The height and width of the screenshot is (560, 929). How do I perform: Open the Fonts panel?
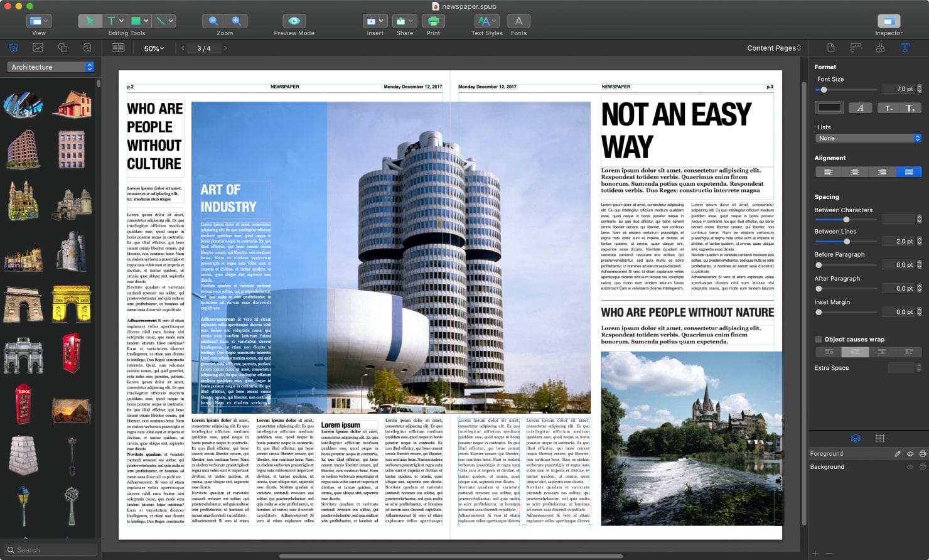pos(518,21)
